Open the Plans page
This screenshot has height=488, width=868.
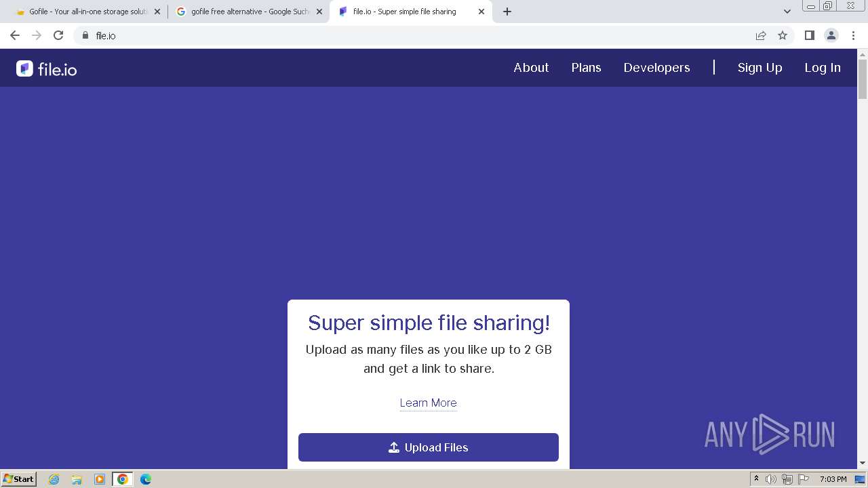[586, 68]
